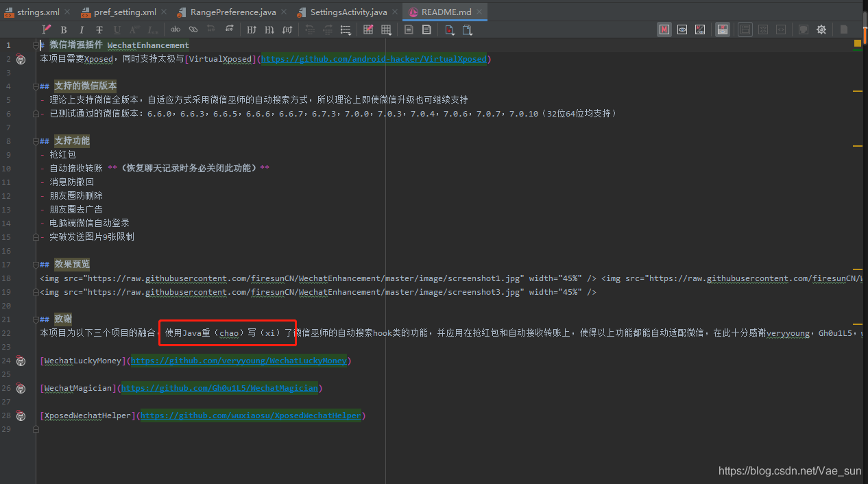Open the SettingsActivity.java tab
This screenshot has width=868, height=484.
pyautogui.click(x=348, y=12)
